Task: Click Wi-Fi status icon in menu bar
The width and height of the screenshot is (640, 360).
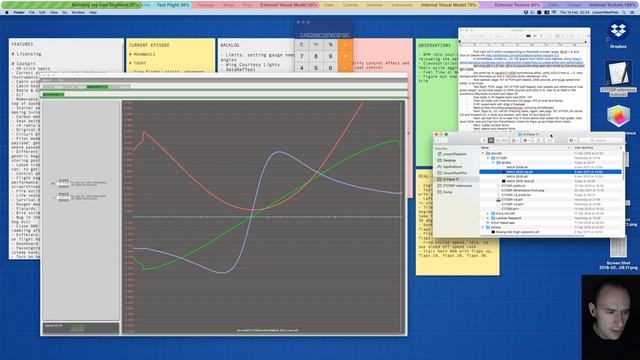Action: (554, 13)
